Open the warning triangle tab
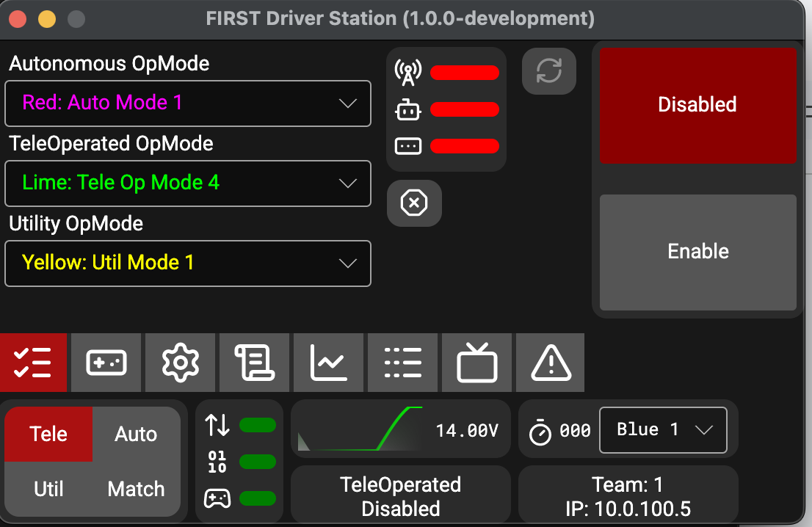 tap(551, 363)
